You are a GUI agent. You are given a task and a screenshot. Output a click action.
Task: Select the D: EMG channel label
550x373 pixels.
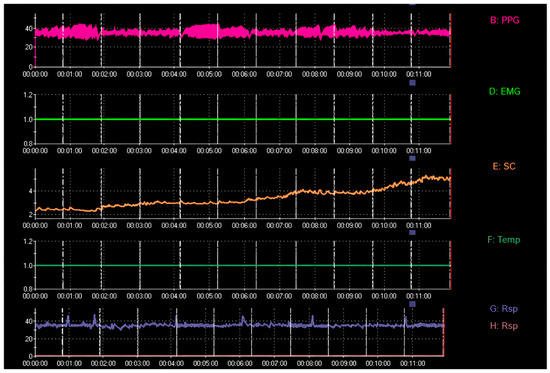pyautogui.click(x=504, y=92)
